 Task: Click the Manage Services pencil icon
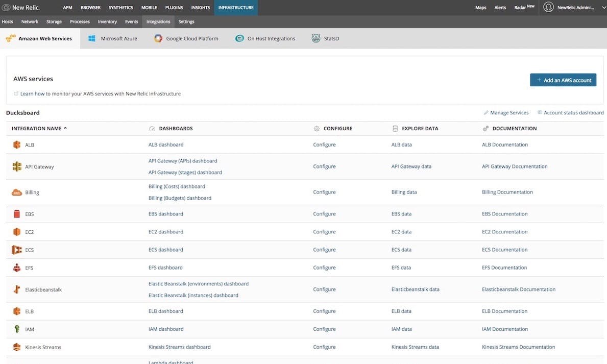point(486,113)
